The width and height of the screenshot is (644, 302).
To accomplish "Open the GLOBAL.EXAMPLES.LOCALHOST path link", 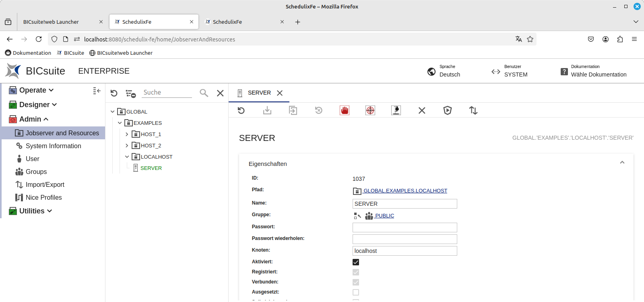I will coord(405,191).
